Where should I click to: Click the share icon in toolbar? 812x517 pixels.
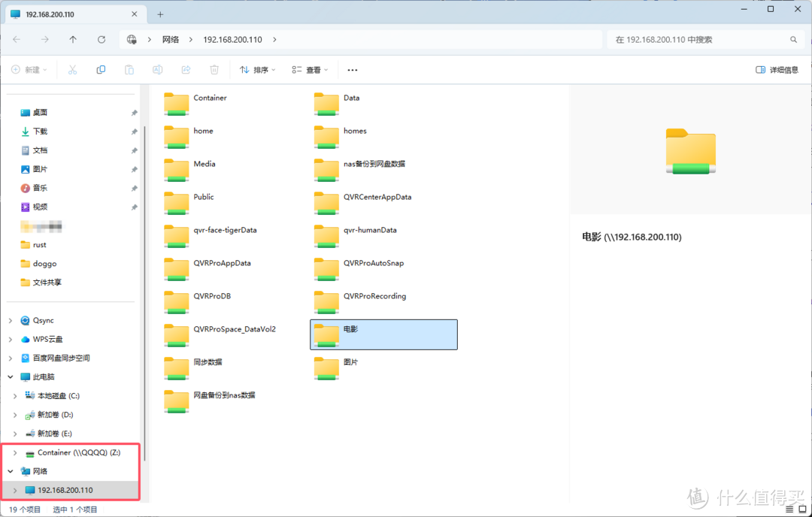click(186, 70)
